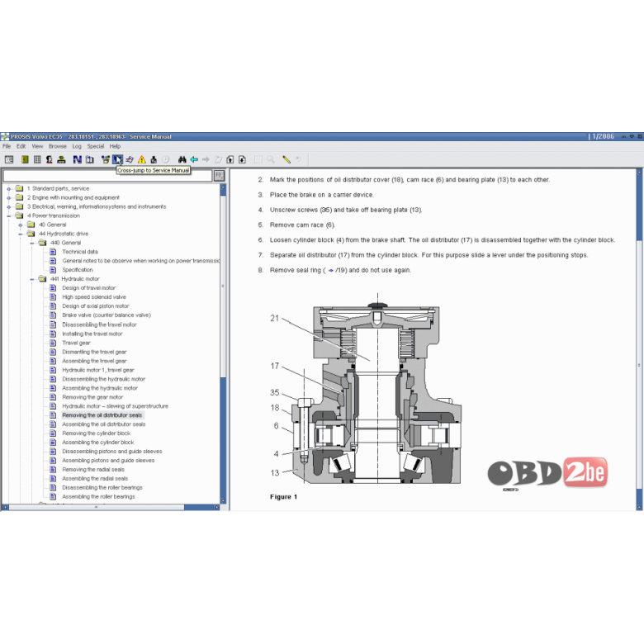Open the Special menu
644x644 pixels.
[x=95, y=146]
